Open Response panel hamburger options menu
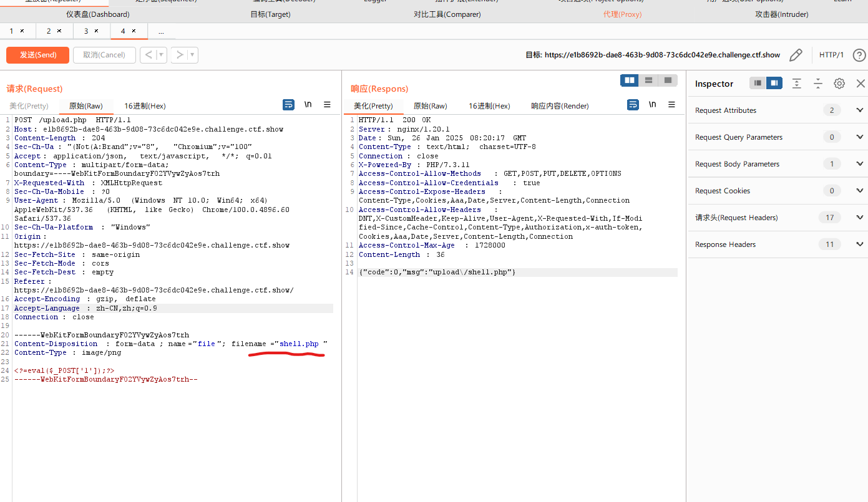868x502 pixels. tap(671, 105)
